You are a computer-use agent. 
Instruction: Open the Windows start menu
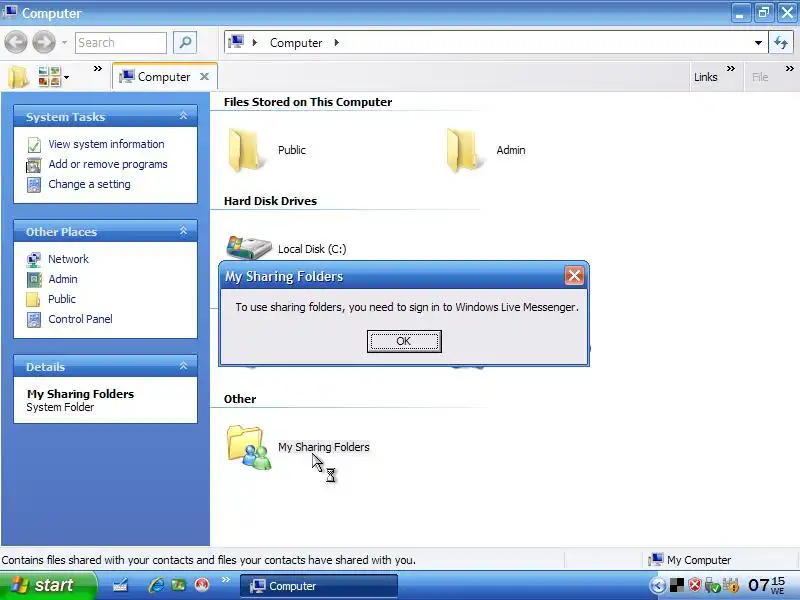47,585
